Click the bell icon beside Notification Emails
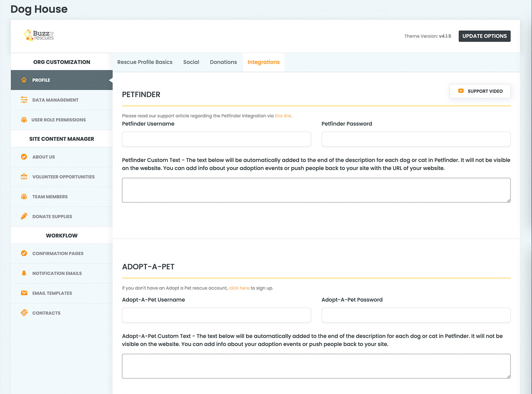This screenshot has height=394, width=532. (24, 273)
